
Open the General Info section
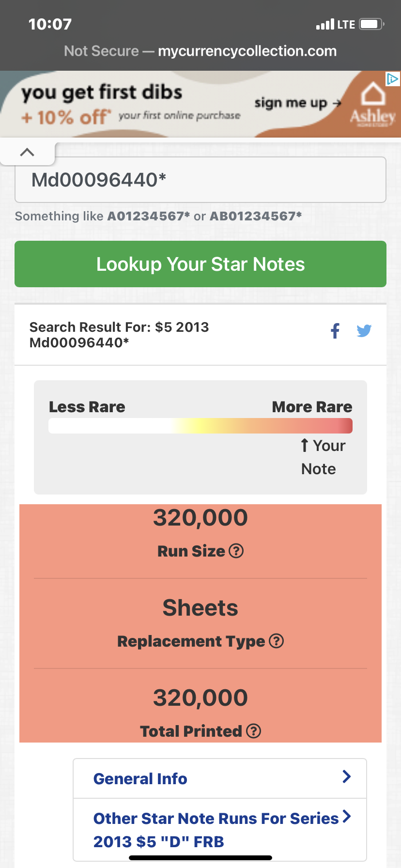[x=140, y=778]
